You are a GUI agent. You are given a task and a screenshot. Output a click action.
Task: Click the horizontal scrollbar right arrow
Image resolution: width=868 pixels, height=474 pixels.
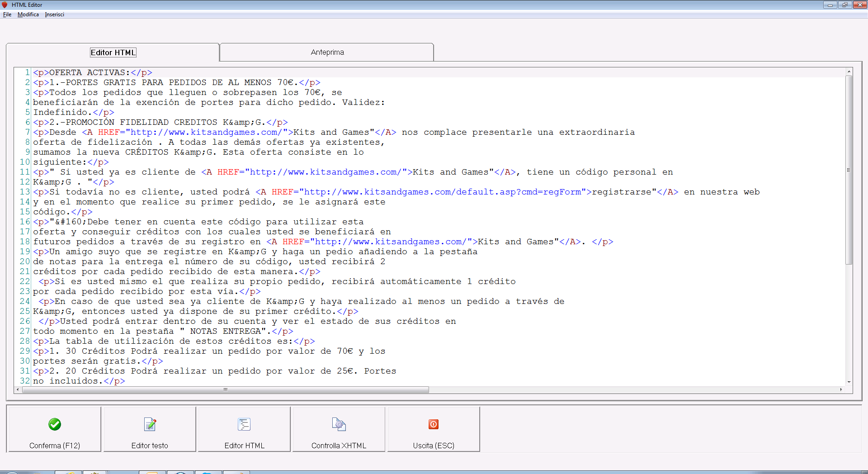click(x=841, y=389)
